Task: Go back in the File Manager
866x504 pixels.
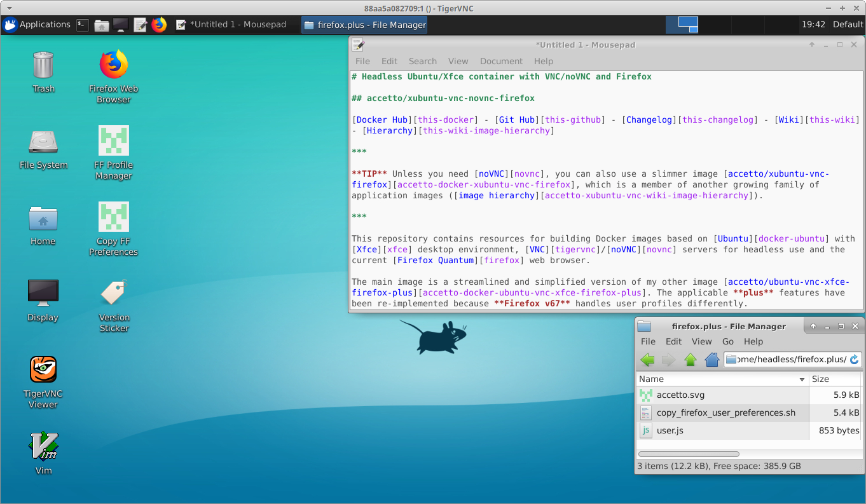Action: (x=647, y=360)
